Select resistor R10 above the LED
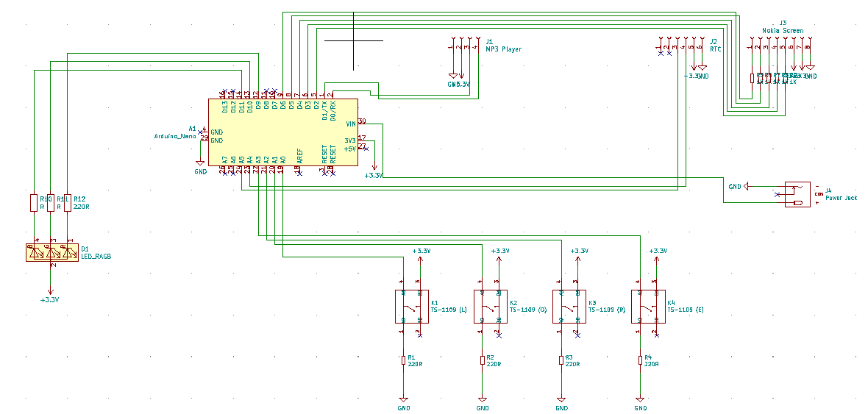868x414 pixels. point(33,202)
